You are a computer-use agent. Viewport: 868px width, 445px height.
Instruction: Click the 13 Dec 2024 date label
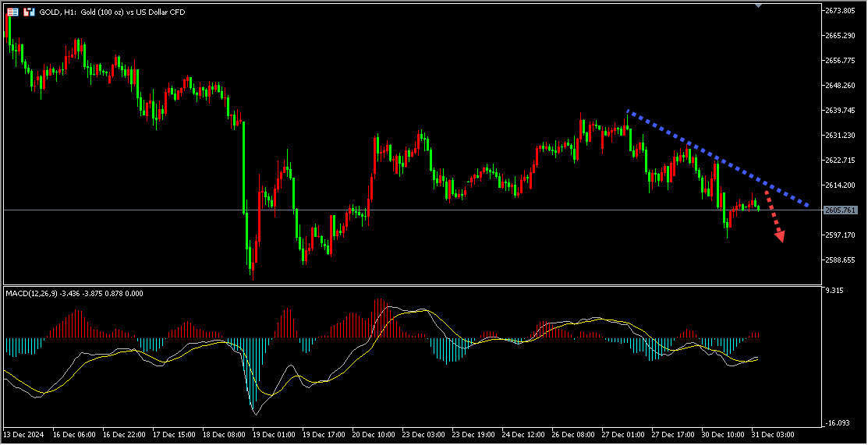pyautogui.click(x=24, y=435)
